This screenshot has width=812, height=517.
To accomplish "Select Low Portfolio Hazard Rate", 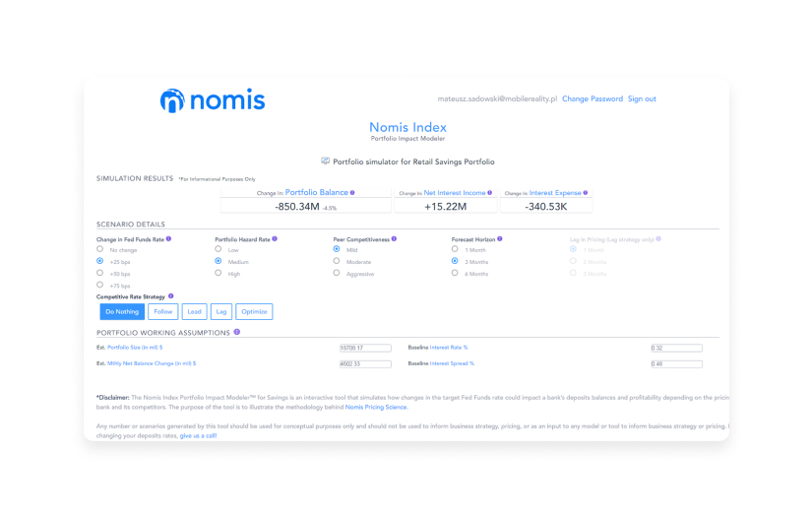I will [219, 249].
